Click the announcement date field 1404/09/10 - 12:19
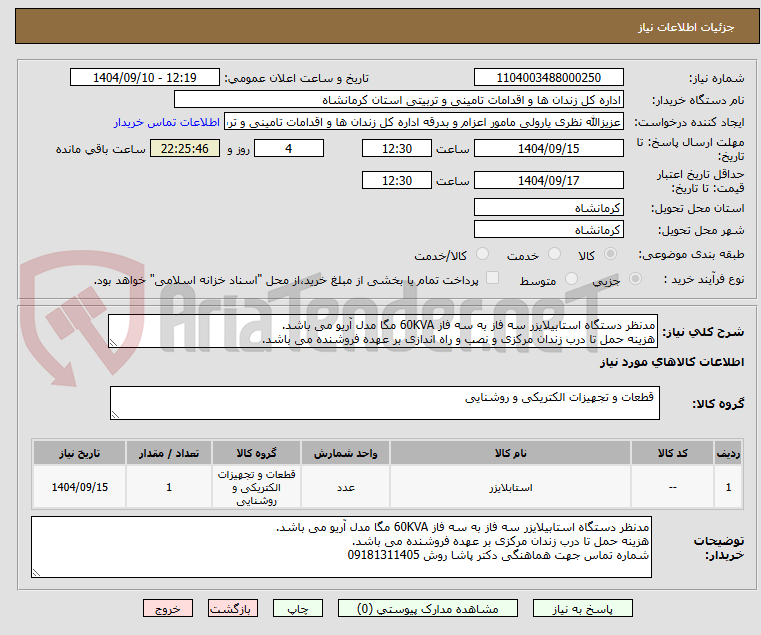This screenshot has width=761, height=635. pos(145,78)
